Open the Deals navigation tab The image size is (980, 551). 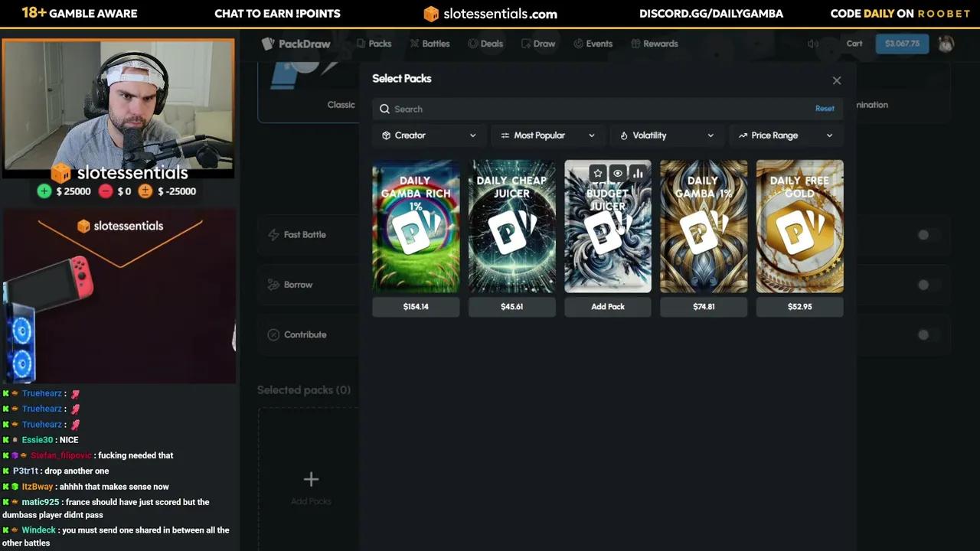485,44
